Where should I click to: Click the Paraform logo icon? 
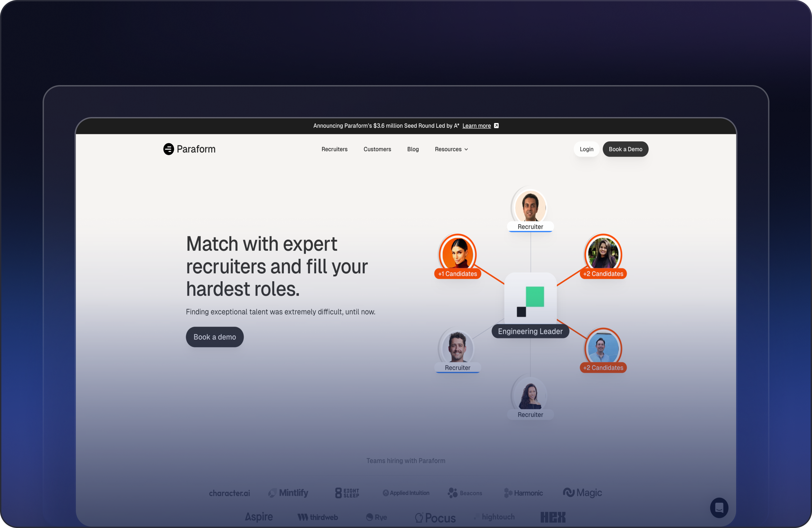(x=169, y=149)
